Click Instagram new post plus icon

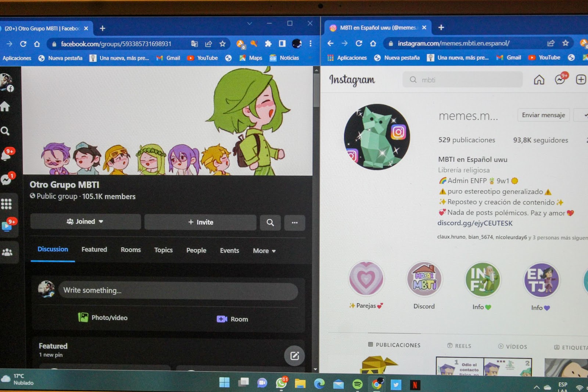coord(581,79)
